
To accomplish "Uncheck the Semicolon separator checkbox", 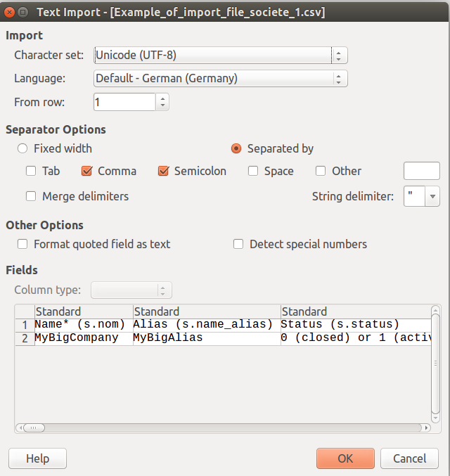I will point(163,172).
